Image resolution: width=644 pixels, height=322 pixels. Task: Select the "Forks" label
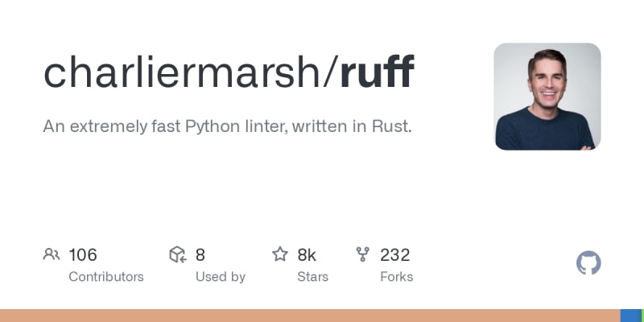point(397,277)
